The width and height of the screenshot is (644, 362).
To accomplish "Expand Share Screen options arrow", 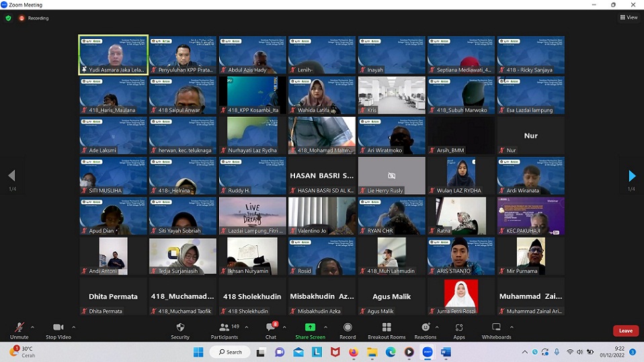I will [325, 328].
